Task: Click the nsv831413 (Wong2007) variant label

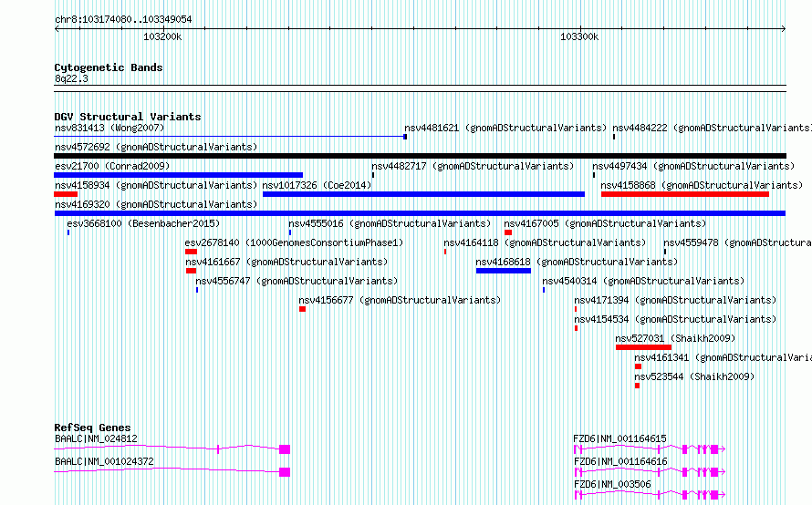Action: pos(109,129)
